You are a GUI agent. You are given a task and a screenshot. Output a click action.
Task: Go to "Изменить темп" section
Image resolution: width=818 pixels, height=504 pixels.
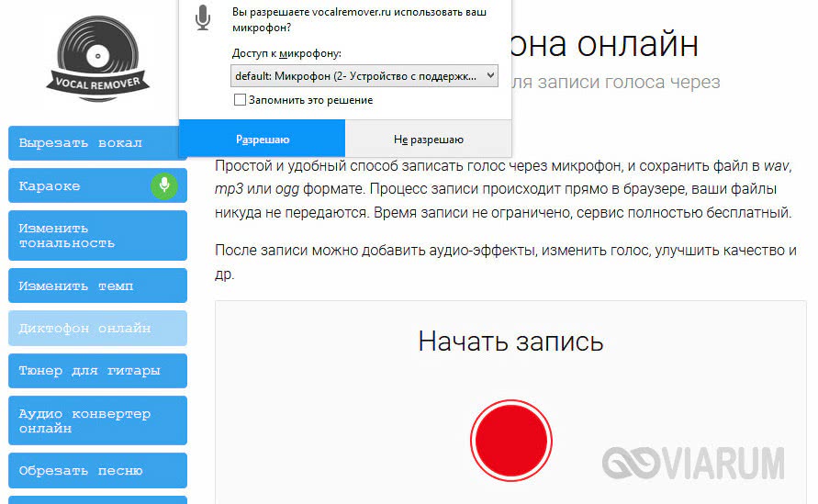coord(96,286)
